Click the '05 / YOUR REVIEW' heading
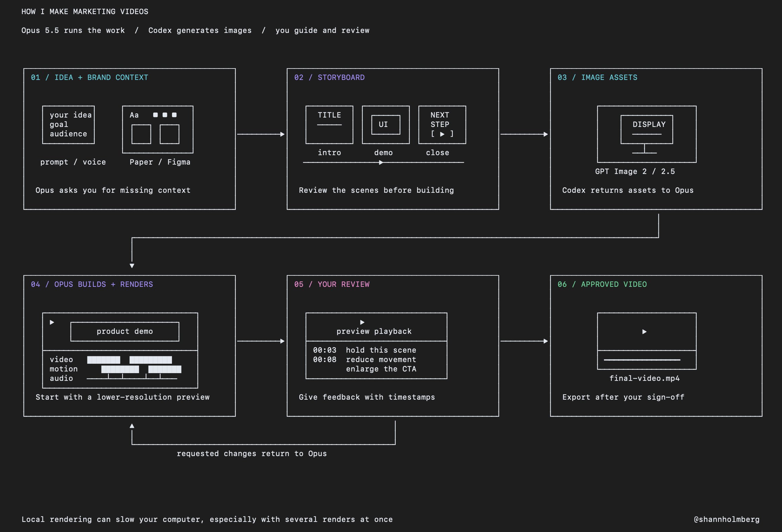Image resolution: width=782 pixels, height=532 pixels. point(332,284)
